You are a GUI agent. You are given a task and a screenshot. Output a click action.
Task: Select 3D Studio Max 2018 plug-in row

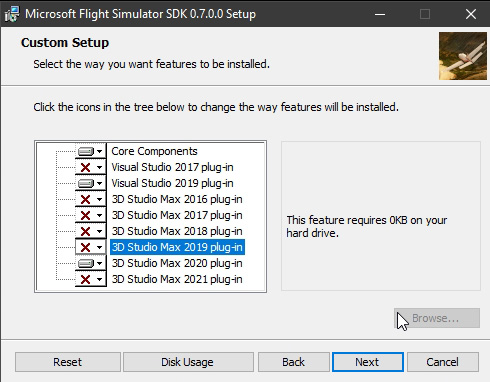click(x=177, y=231)
